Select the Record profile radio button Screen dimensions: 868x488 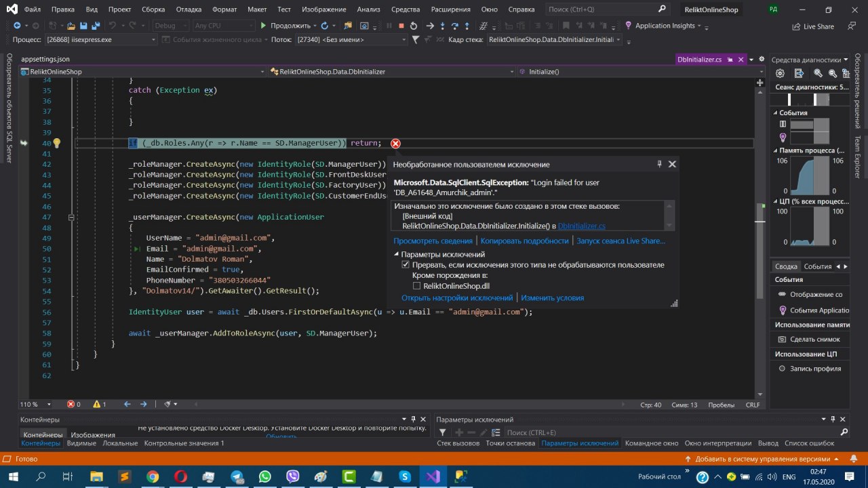pos(782,369)
